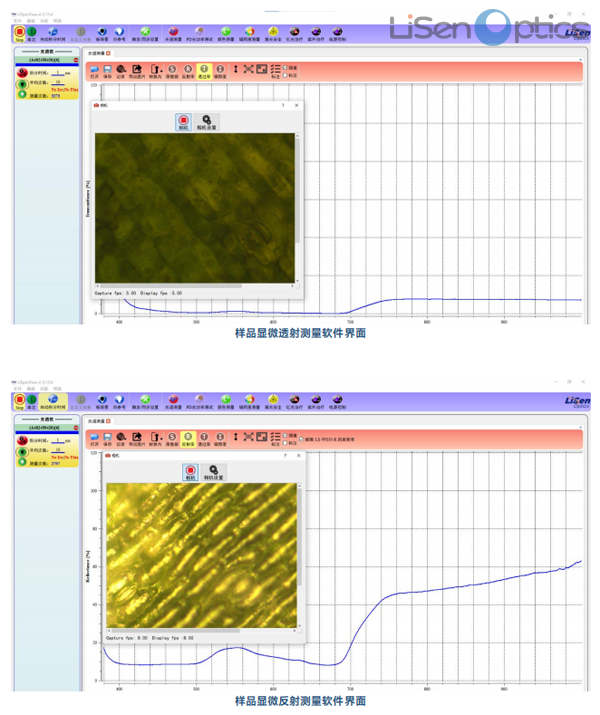Click 导出图片 export image in lower window

[x=136, y=439]
